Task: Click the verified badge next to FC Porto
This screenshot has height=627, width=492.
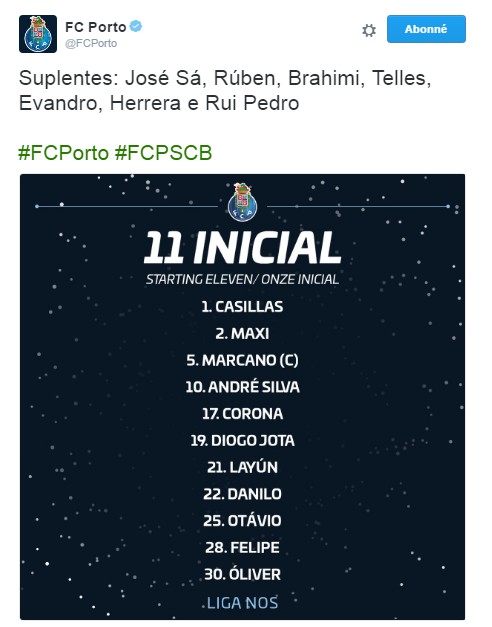Action: [136, 26]
